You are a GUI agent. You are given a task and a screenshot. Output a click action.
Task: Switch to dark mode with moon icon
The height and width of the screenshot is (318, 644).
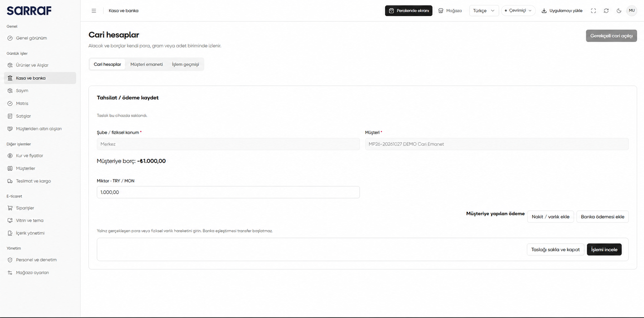pos(619,11)
